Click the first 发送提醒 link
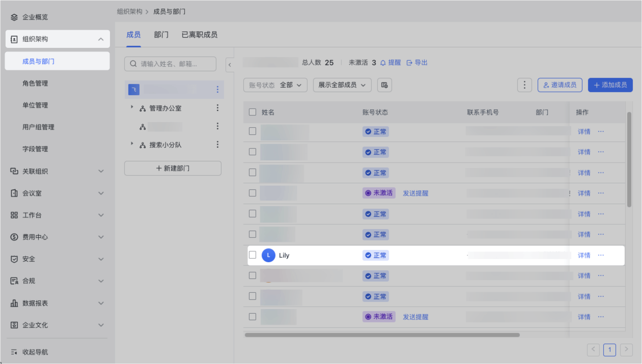This screenshot has width=642, height=364. tap(415, 193)
